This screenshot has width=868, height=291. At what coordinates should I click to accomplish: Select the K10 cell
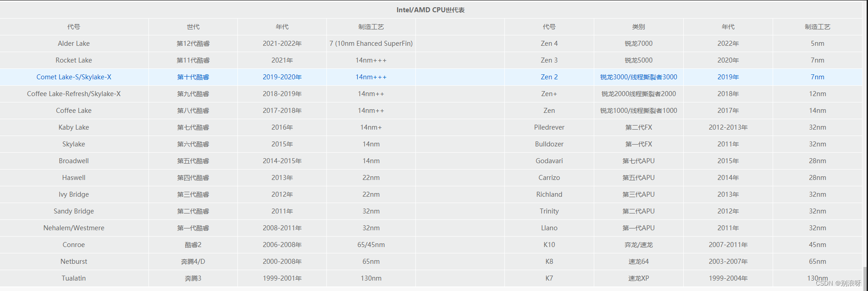point(549,245)
